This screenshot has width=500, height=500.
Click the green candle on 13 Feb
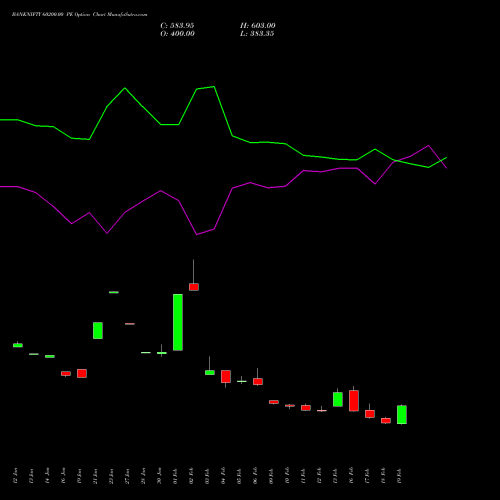tap(338, 399)
